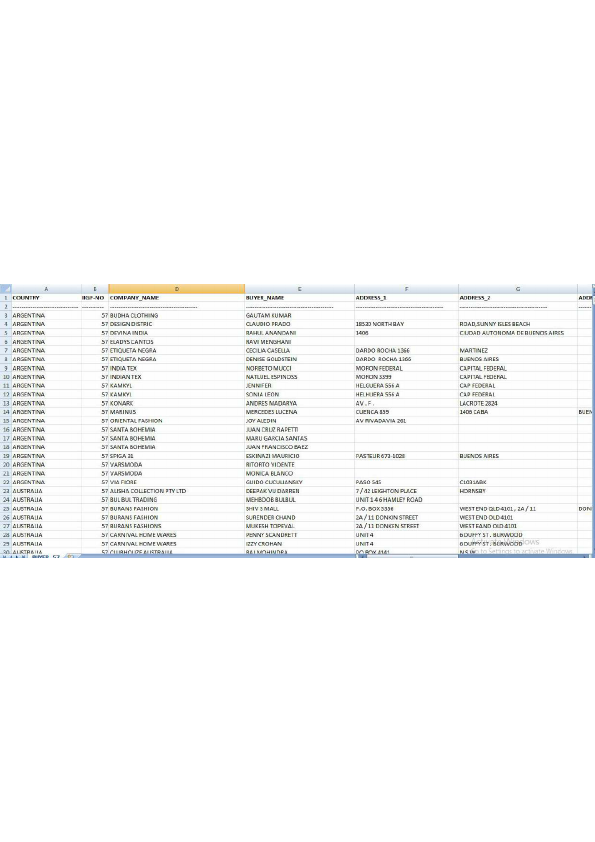Select cell DENISE GOLDSTEIN
This screenshot has width=595, height=842.
[x=299, y=359]
